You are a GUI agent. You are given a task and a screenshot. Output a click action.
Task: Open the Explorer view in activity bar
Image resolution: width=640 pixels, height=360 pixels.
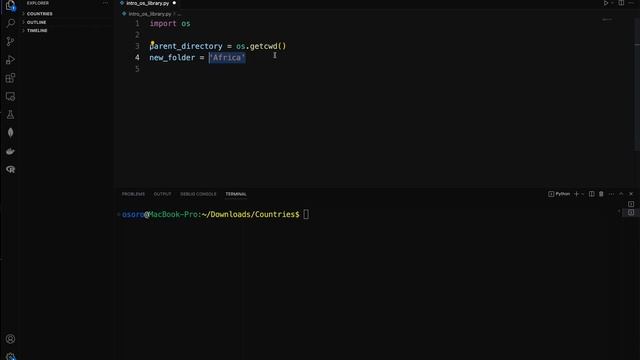coord(10,6)
